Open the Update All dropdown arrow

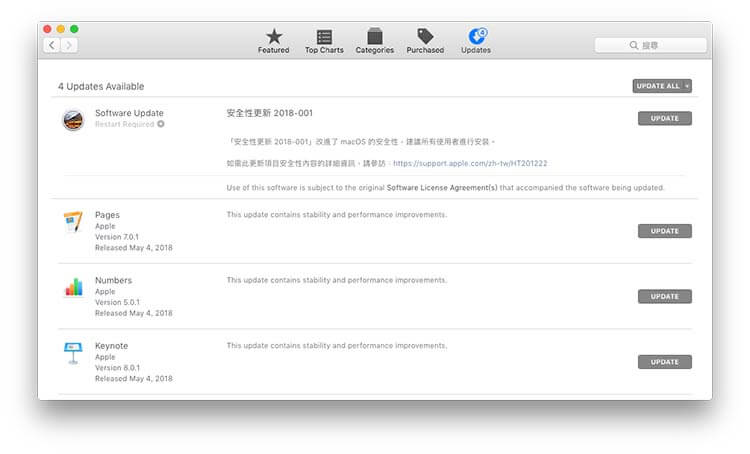coord(687,86)
